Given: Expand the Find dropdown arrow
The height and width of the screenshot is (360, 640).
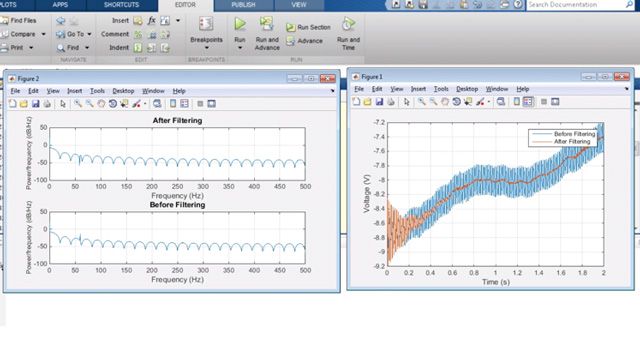Looking at the screenshot, I should click(x=87, y=48).
